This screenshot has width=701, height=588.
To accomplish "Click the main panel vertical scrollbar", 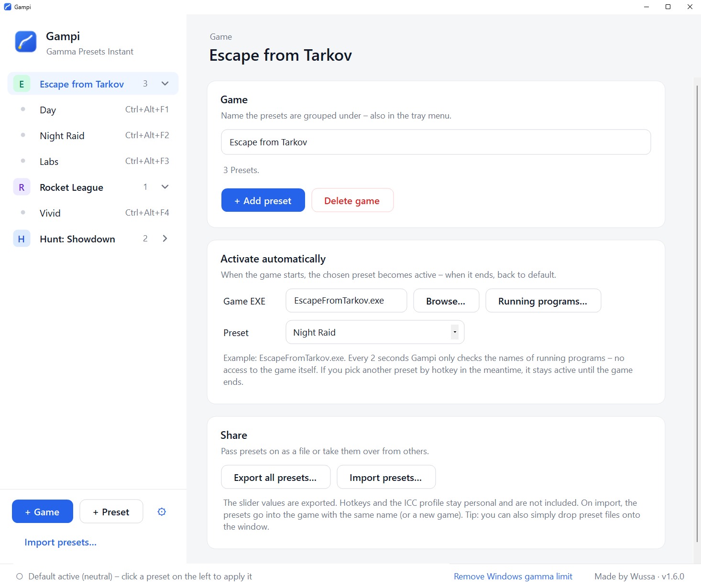I will pos(697,313).
